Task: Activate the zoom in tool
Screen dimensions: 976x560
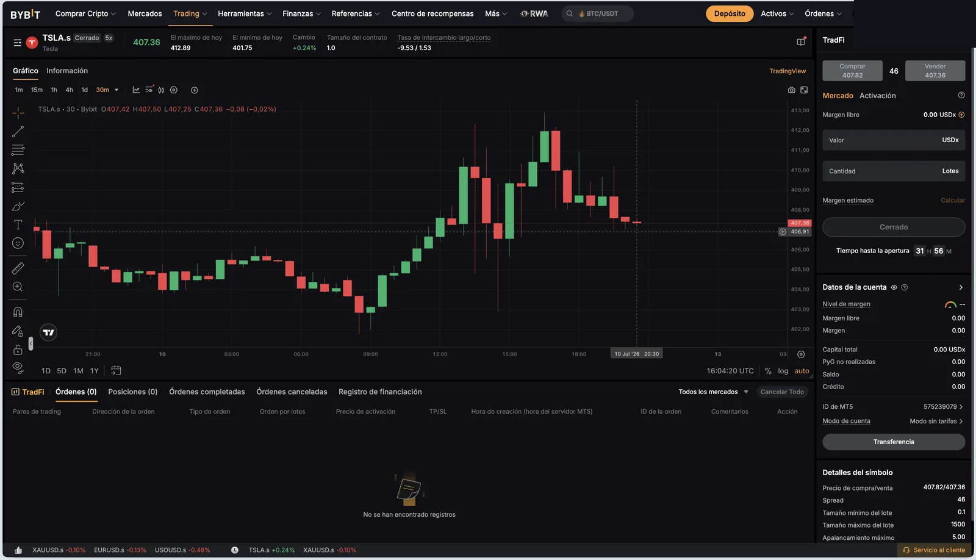Action: point(18,287)
